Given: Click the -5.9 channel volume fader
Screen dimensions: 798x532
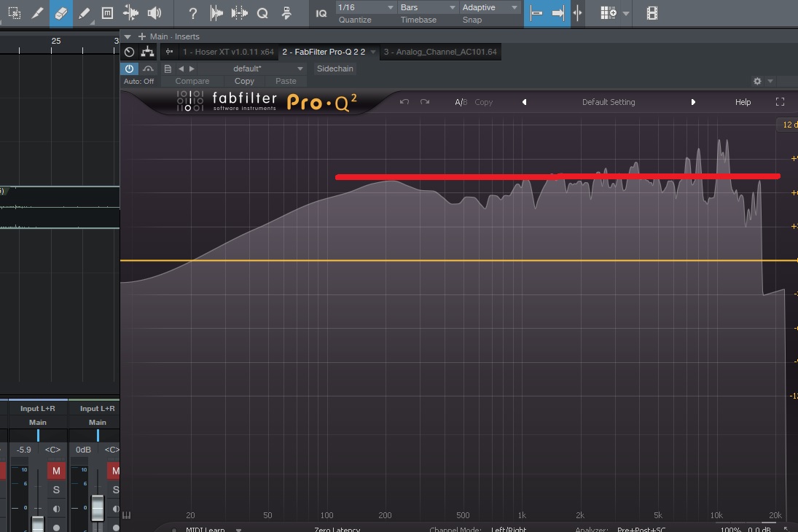Looking at the screenshot, I should [x=38, y=523].
